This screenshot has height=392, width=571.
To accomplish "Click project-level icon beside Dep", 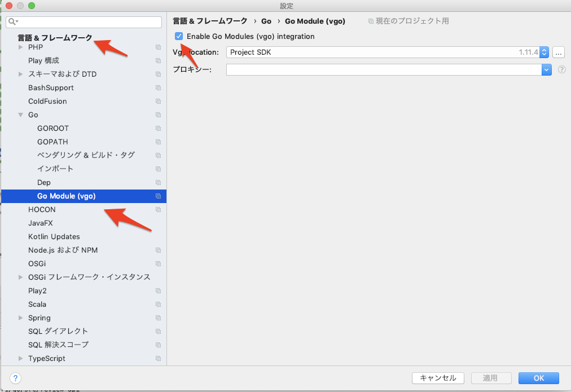I will pos(158,182).
